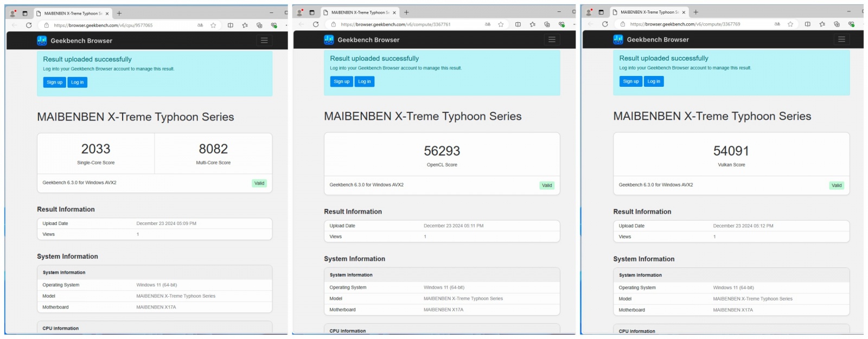
Task: Click the 54091 Vulkan score
Action: [x=731, y=151]
